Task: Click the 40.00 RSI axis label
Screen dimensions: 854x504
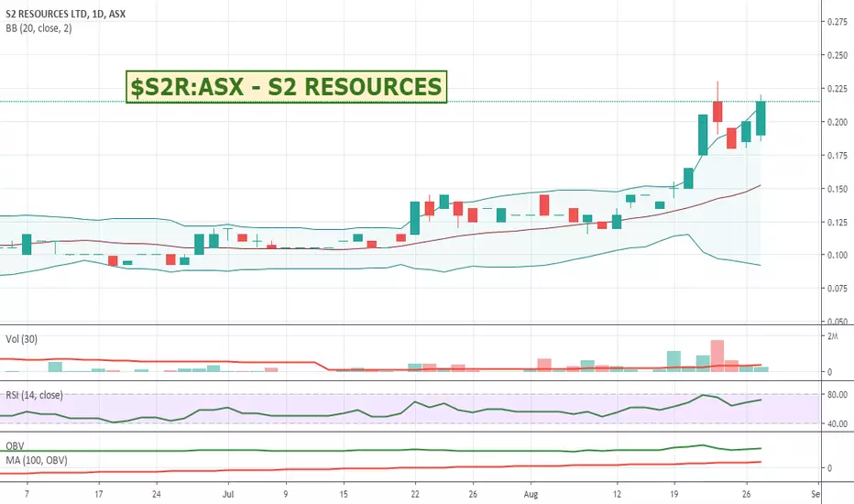Action: pyautogui.click(x=838, y=423)
